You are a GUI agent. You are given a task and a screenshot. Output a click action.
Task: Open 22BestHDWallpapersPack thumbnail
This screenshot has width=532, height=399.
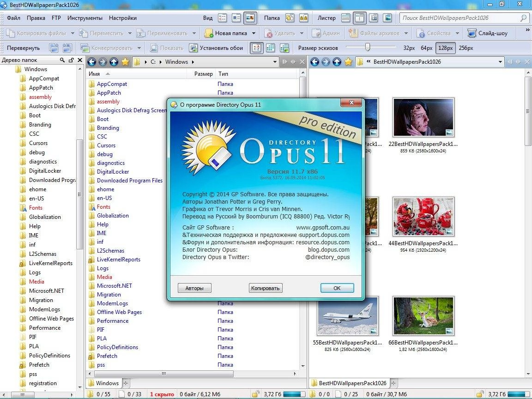(x=423, y=117)
